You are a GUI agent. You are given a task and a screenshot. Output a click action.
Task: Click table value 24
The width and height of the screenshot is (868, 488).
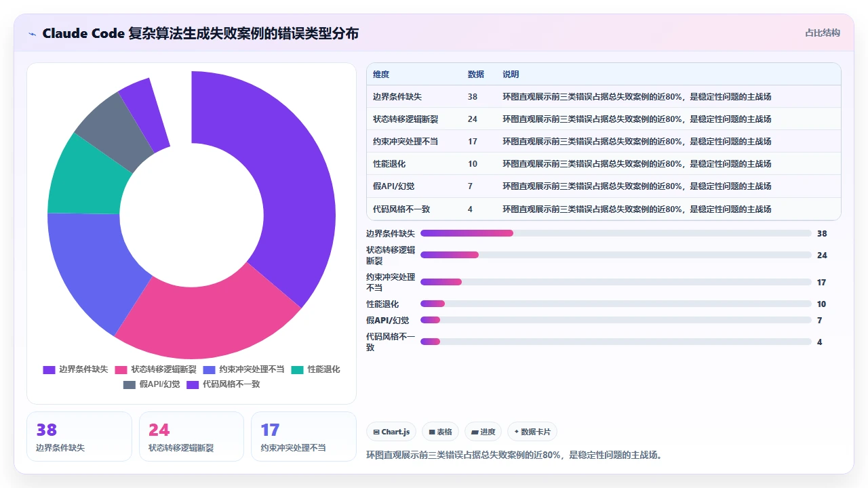pyautogui.click(x=473, y=119)
